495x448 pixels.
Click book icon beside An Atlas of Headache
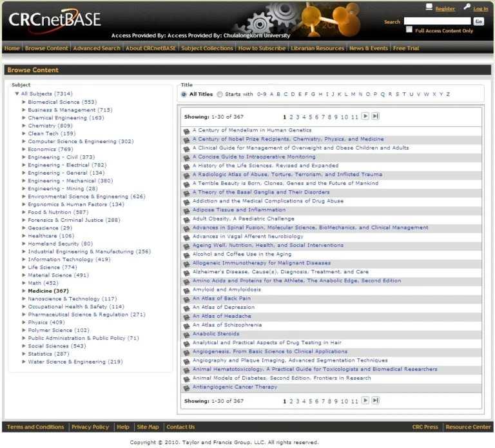186,317
